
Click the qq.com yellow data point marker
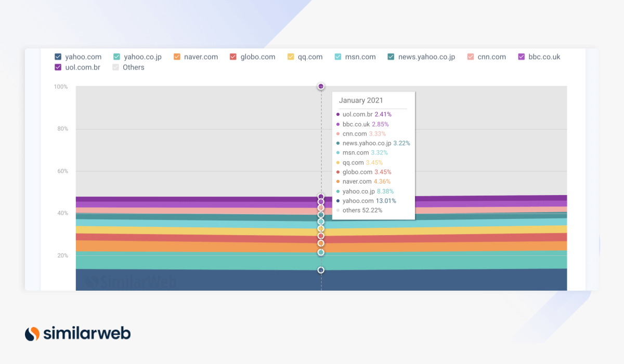point(321,228)
